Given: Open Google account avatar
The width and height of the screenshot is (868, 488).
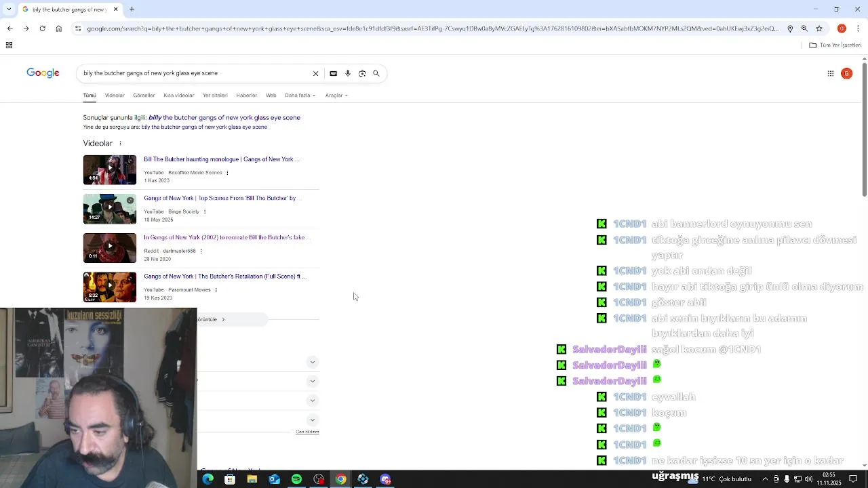Looking at the screenshot, I should point(846,73).
